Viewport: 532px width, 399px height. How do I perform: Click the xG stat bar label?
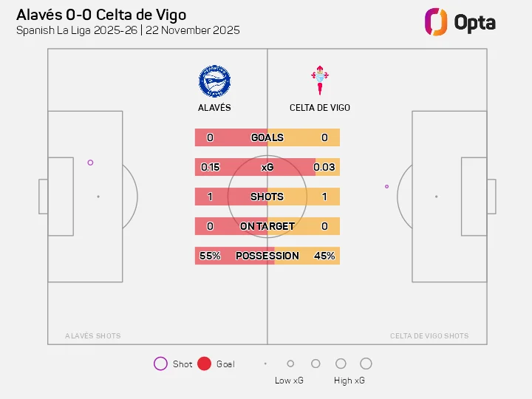tap(267, 167)
